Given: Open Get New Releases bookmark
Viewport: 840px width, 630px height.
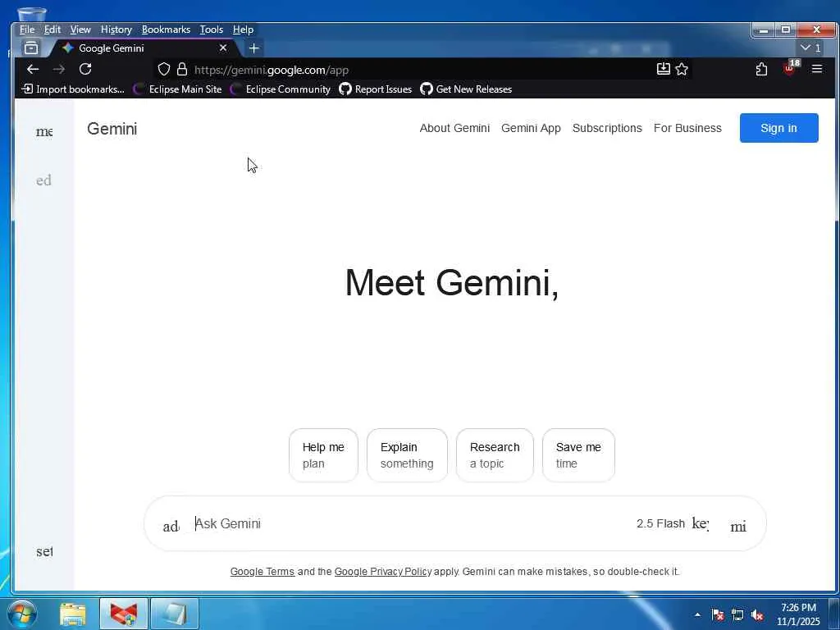Looking at the screenshot, I should click(466, 89).
